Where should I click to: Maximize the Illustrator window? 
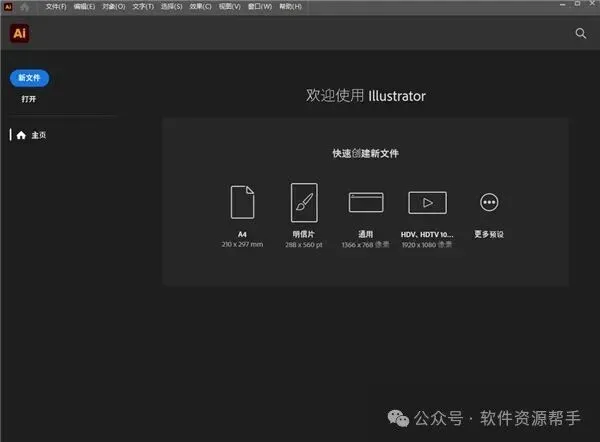point(577,3)
